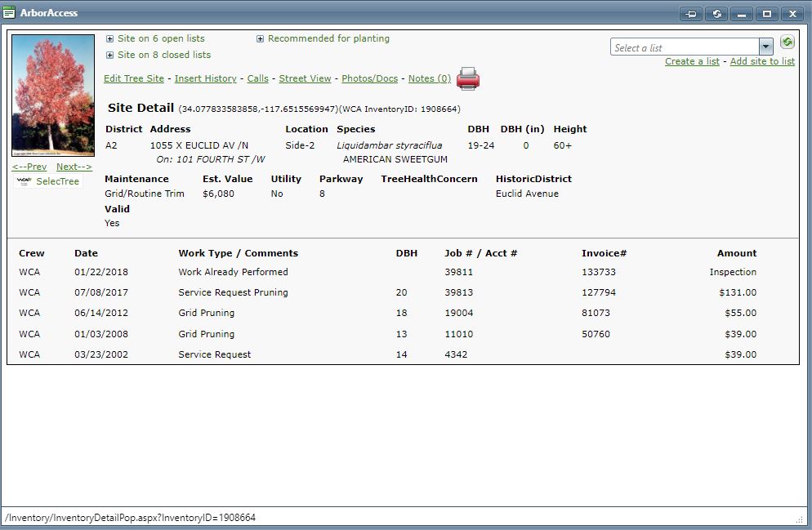The width and height of the screenshot is (812, 530).
Task: Click the 'Site Detail' heading
Action: pos(141,108)
